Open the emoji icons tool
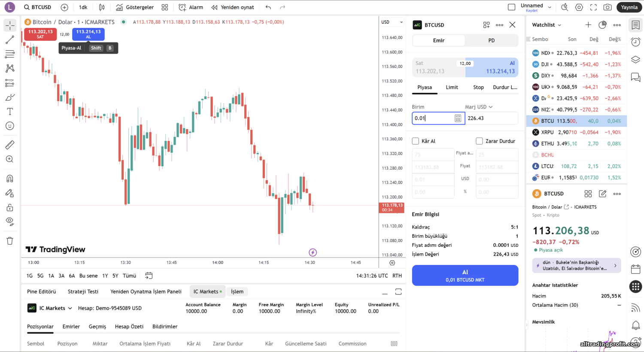 [10, 126]
